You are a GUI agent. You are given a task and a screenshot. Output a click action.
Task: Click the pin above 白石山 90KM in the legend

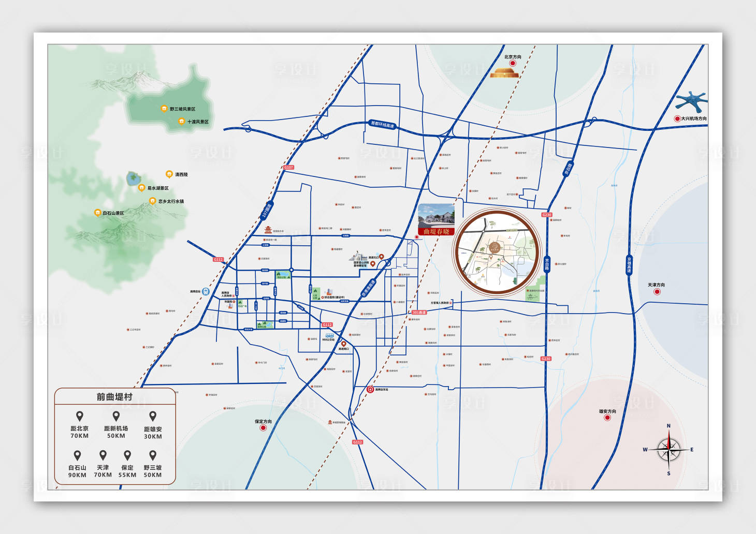(x=77, y=455)
